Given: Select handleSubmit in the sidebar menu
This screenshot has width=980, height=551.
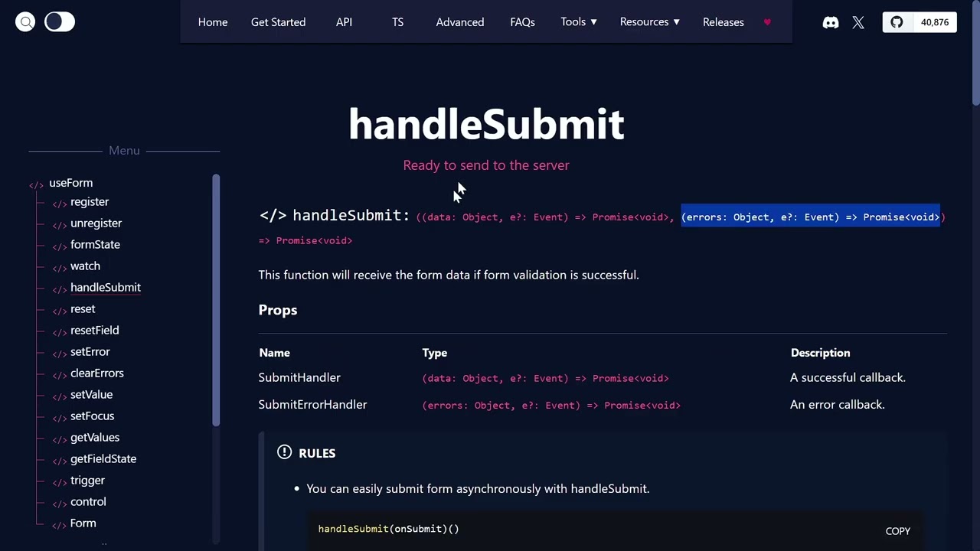Looking at the screenshot, I should point(106,288).
